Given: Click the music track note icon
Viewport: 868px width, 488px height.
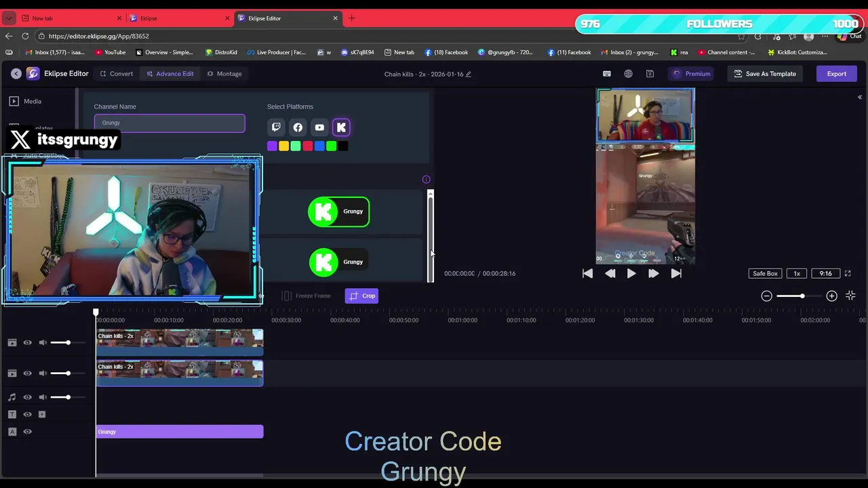Looking at the screenshot, I should [x=12, y=397].
